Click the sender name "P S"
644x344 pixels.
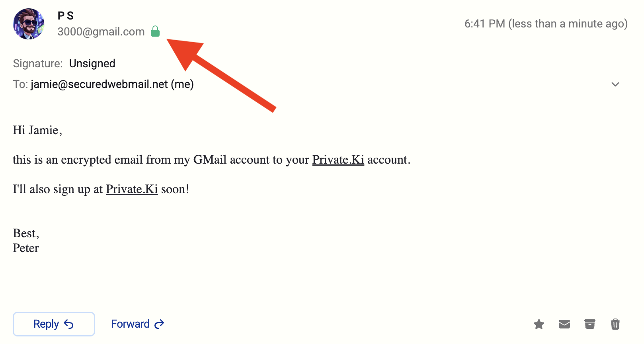pos(66,16)
